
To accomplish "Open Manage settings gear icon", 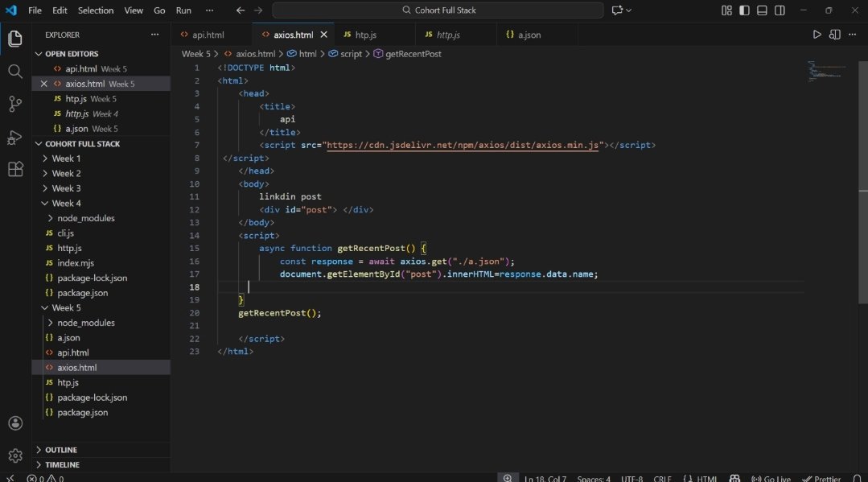I will [x=15, y=455].
